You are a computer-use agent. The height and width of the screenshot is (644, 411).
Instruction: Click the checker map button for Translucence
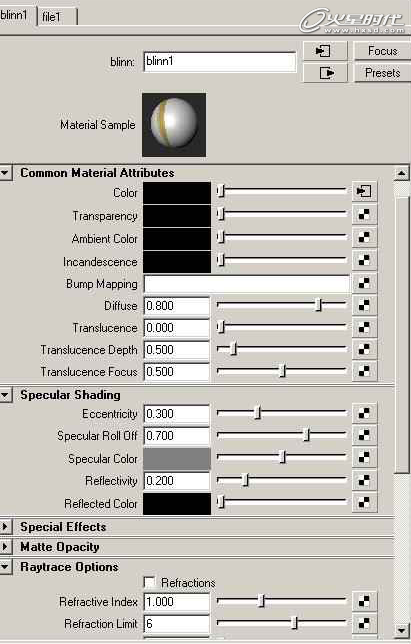(364, 327)
